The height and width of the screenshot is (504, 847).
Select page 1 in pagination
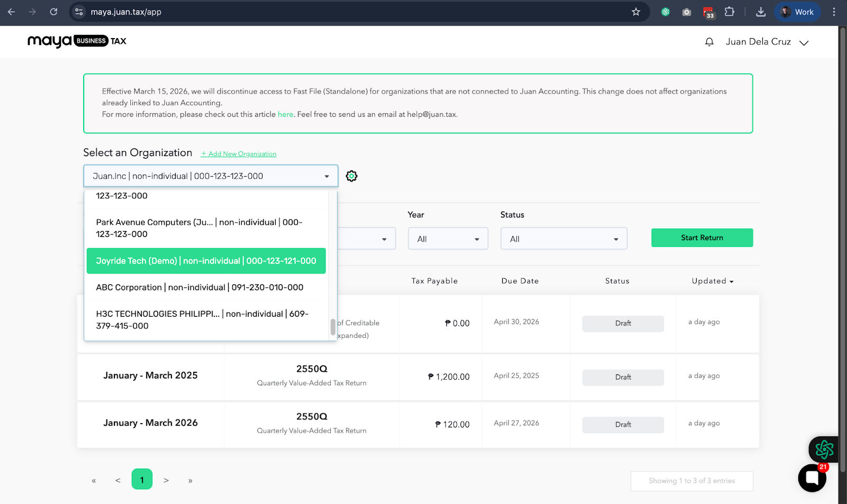pos(142,479)
